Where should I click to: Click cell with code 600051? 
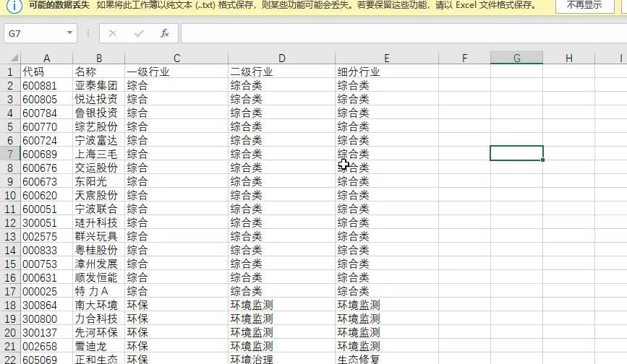tap(47, 209)
